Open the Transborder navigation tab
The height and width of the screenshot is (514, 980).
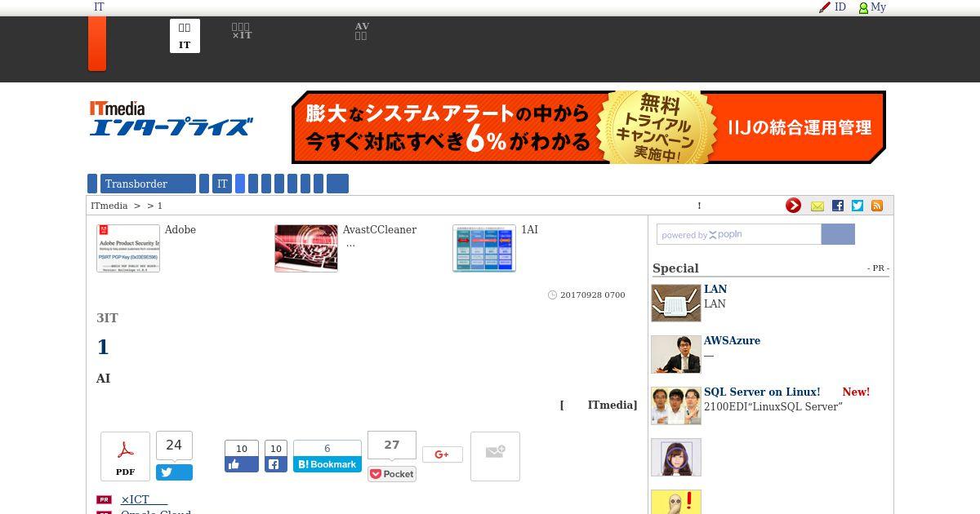tap(148, 184)
